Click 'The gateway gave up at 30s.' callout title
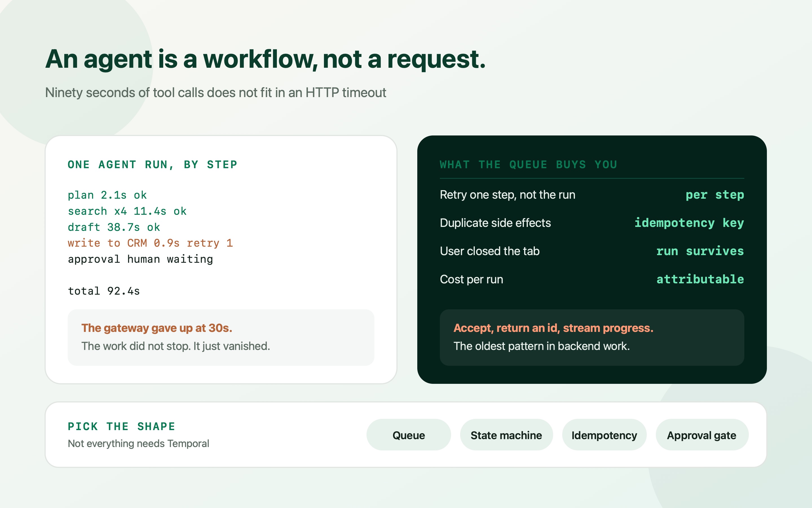 pyautogui.click(x=157, y=328)
